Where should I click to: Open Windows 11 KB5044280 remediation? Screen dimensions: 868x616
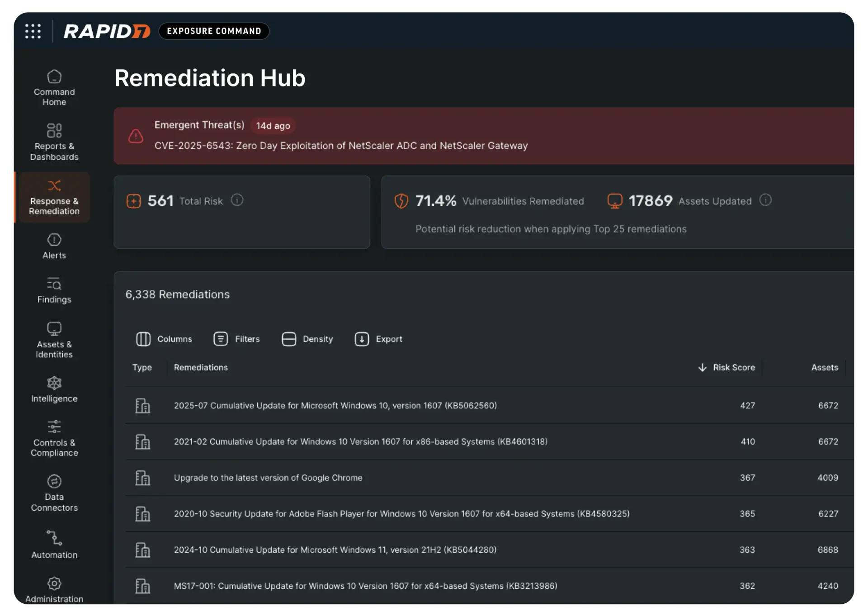coord(335,550)
